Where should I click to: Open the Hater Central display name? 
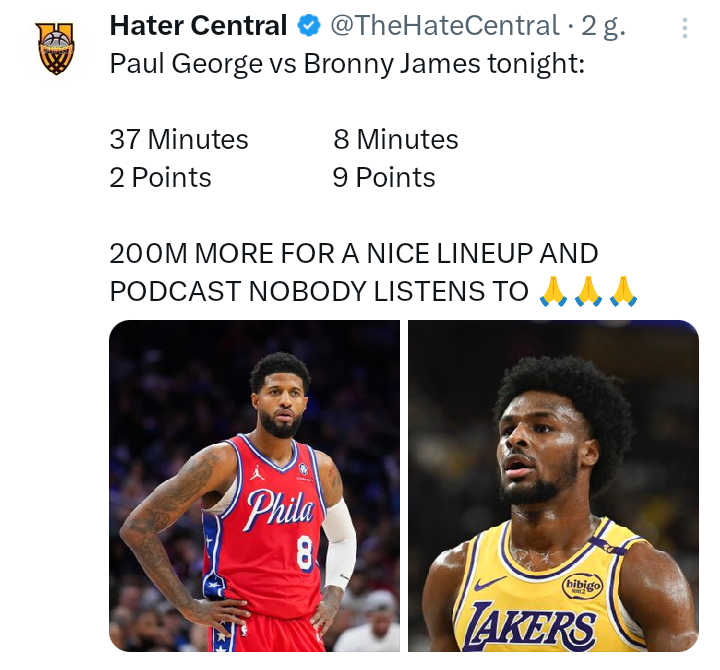pos(198,25)
